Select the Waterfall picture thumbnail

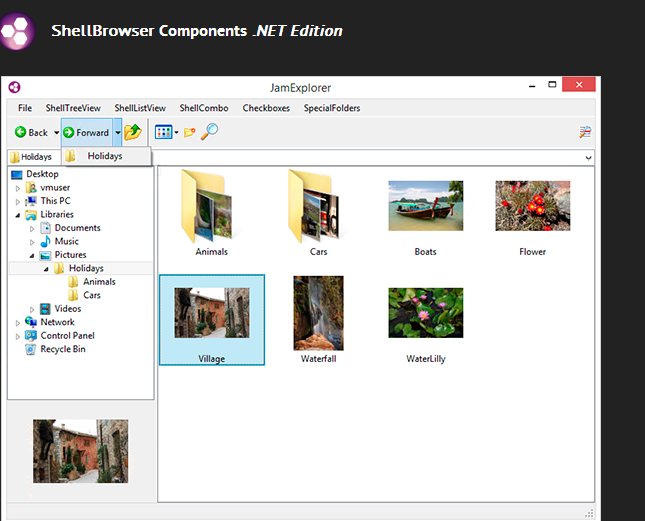pyautogui.click(x=318, y=313)
